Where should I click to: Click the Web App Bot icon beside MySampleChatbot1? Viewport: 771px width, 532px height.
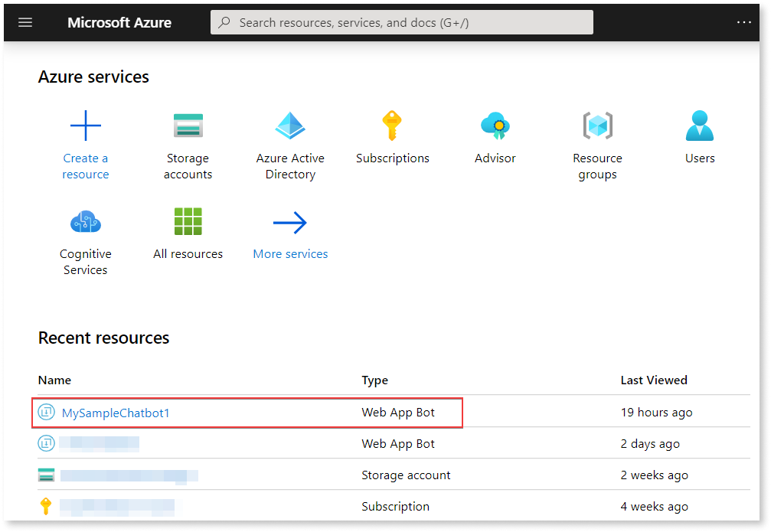(47, 412)
